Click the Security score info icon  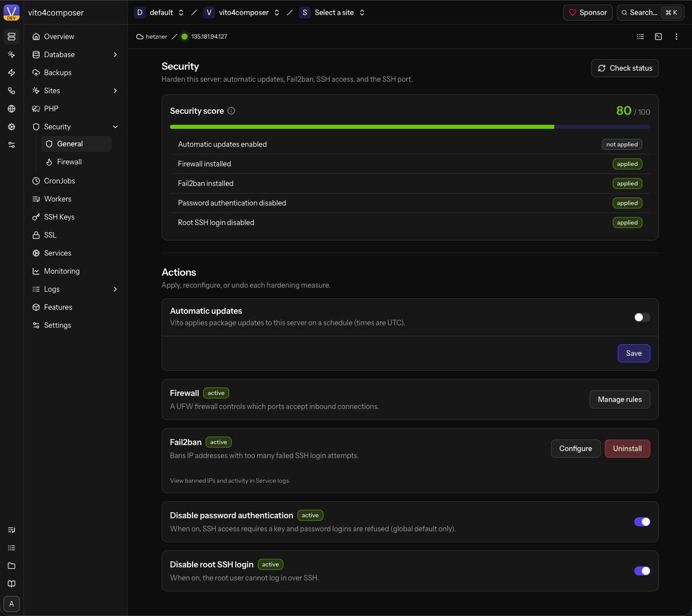pyautogui.click(x=231, y=111)
